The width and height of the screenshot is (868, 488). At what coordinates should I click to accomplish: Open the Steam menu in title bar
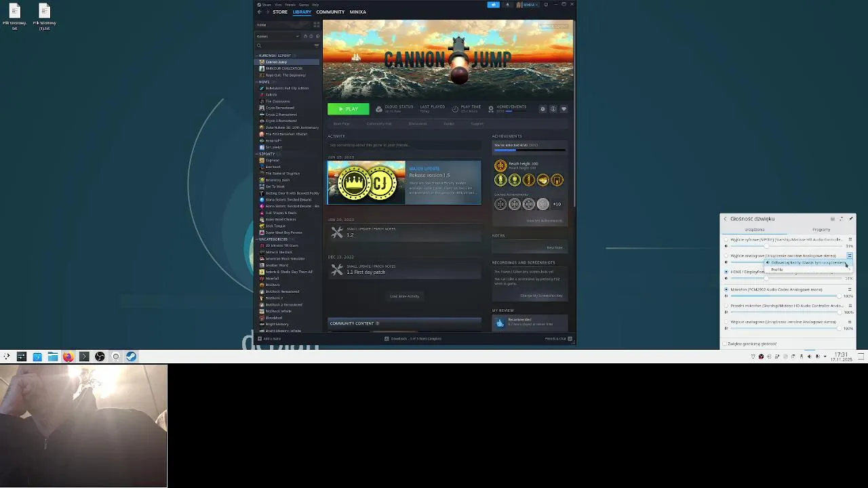pyautogui.click(x=266, y=5)
